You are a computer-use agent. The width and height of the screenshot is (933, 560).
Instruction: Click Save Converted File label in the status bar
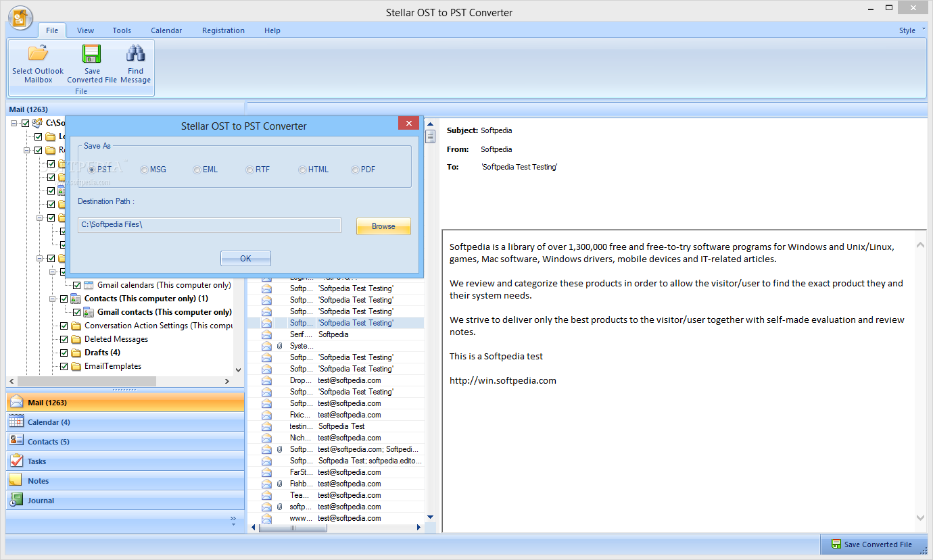[x=878, y=544]
